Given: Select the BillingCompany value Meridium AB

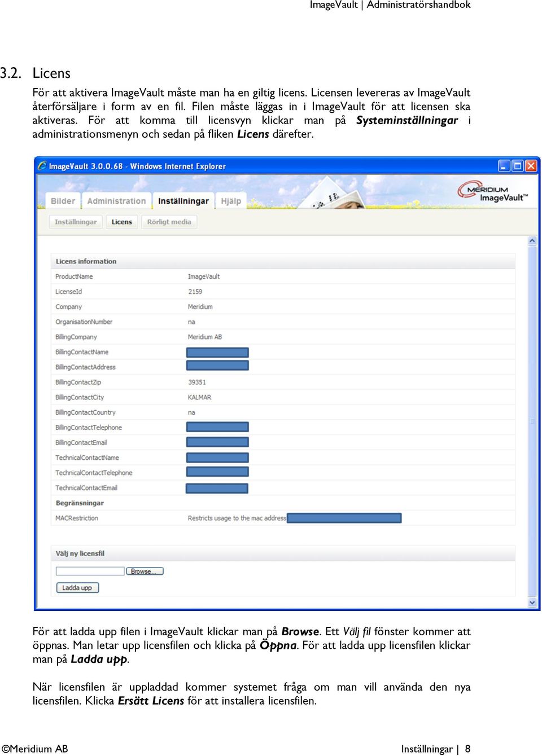Looking at the screenshot, I should coord(204,337).
